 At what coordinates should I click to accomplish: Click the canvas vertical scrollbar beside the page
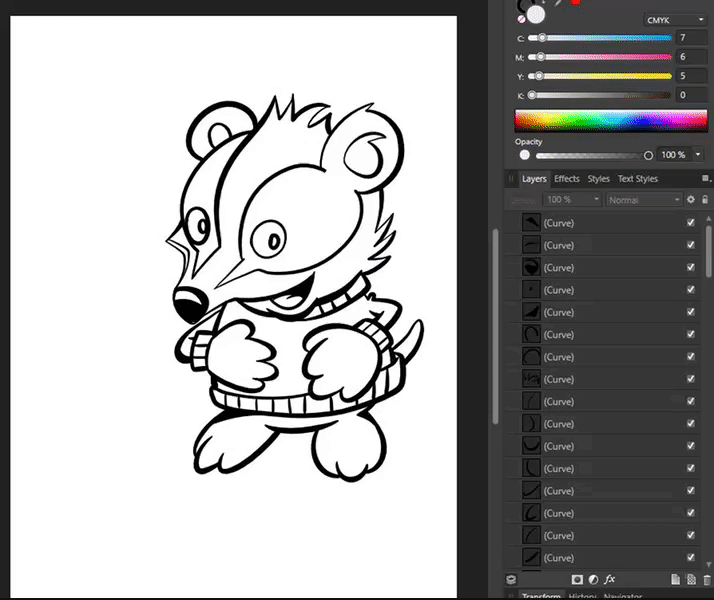pos(495,327)
